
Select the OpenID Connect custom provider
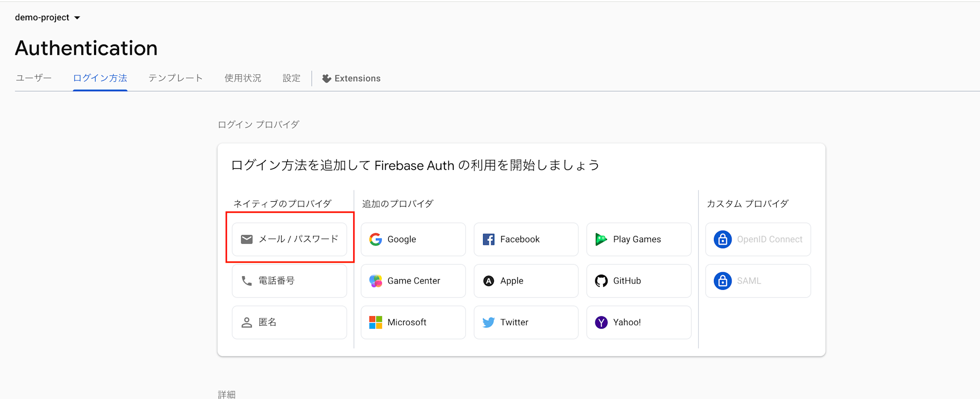758,239
